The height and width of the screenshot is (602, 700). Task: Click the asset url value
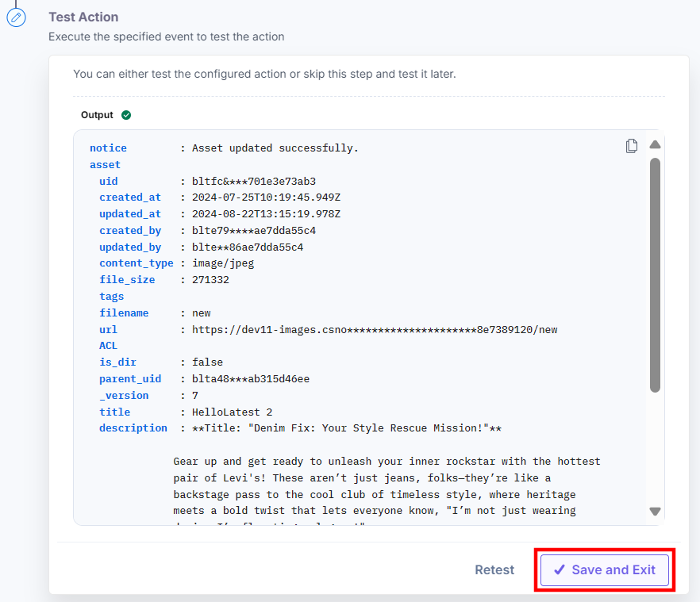pyautogui.click(x=375, y=330)
